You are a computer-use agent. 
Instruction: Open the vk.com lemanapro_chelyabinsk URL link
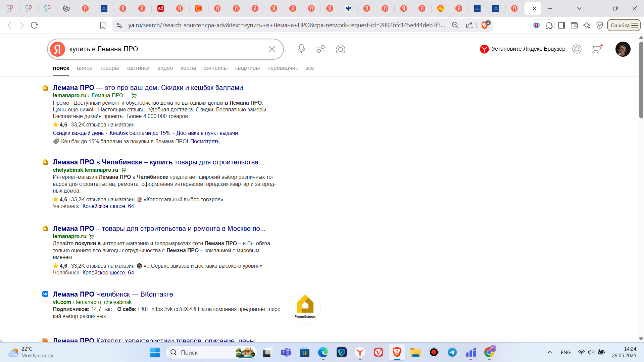tap(92, 302)
